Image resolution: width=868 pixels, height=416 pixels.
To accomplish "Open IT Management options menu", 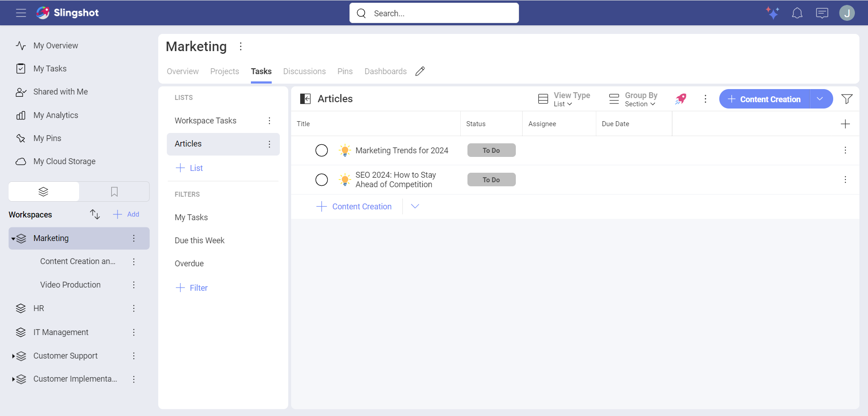I will [134, 332].
